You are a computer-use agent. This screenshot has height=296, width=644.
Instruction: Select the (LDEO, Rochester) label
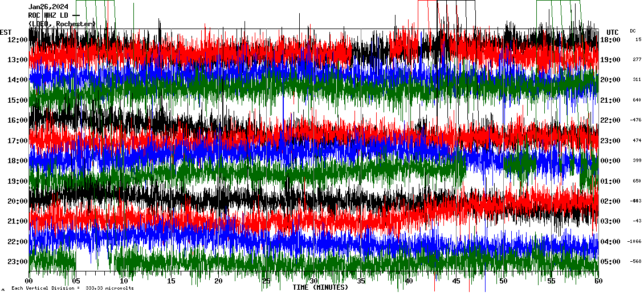point(62,23)
